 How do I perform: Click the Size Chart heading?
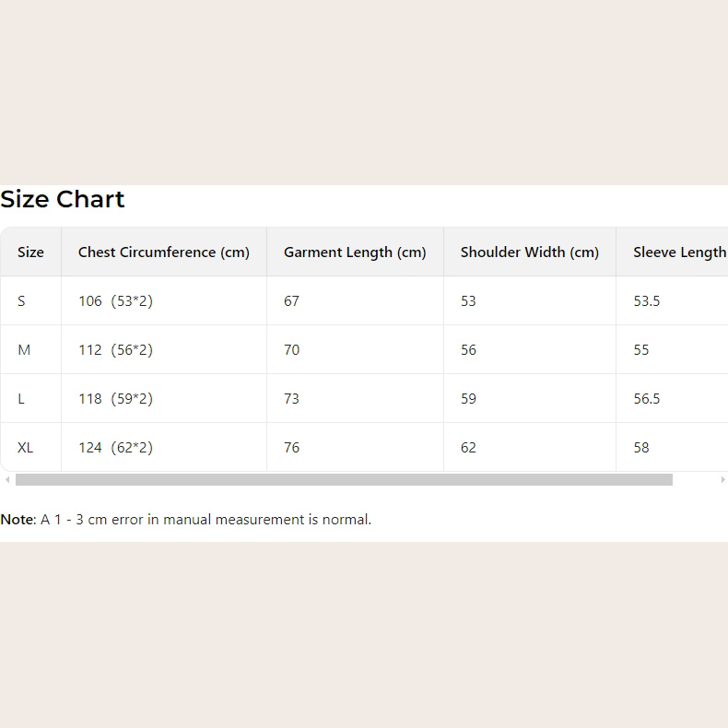click(63, 200)
